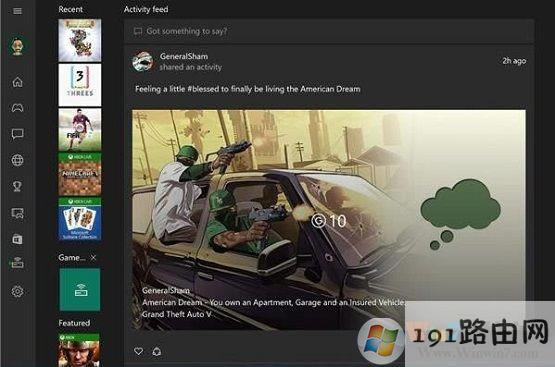
Task: Open My Games controller icon
Action: [17, 108]
